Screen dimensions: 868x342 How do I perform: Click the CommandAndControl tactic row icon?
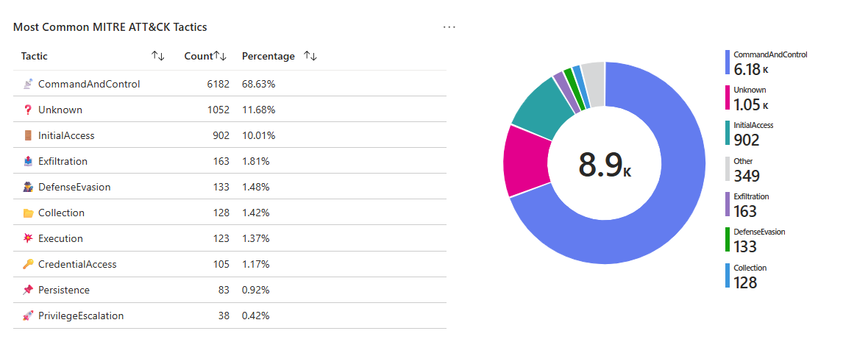click(x=28, y=84)
